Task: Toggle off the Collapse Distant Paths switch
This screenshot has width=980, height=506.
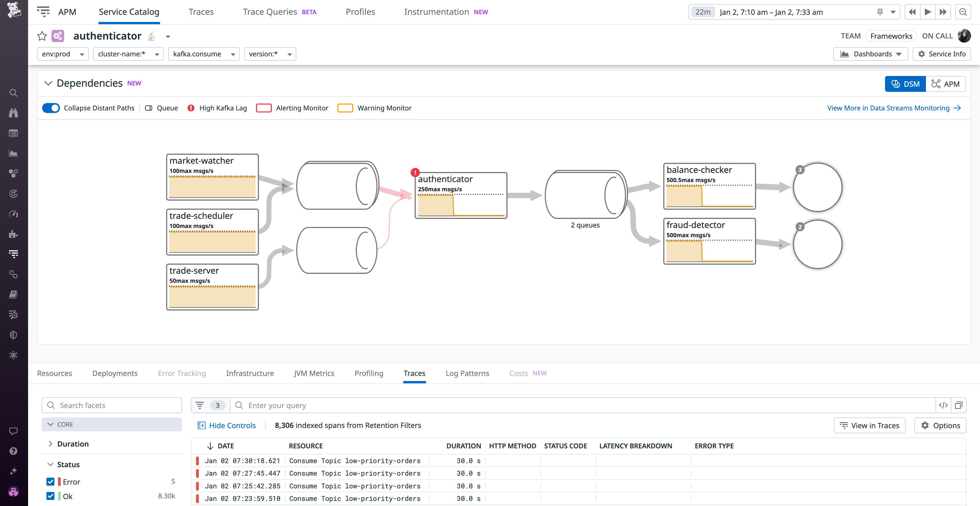Action: click(x=51, y=108)
